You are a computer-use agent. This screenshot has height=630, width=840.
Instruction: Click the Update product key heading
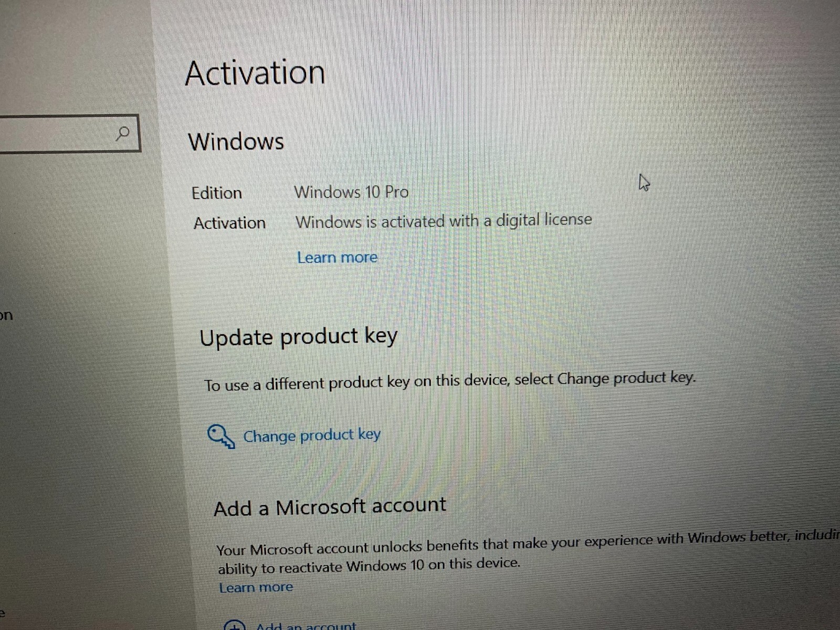click(x=299, y=337)
